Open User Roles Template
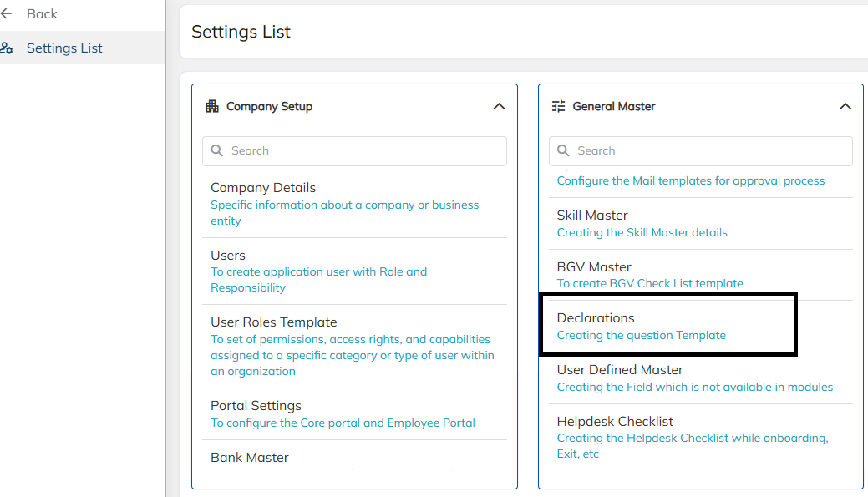Screen dimensions: 868x497 tap(354, 347)
